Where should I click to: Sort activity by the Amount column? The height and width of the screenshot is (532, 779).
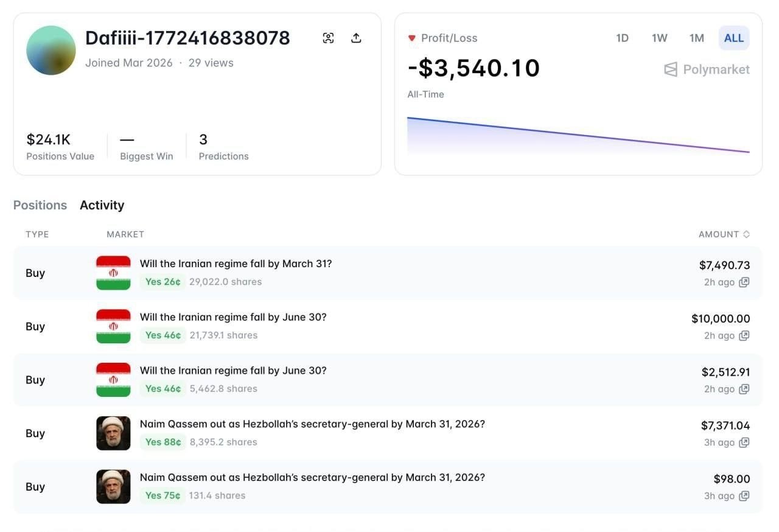point(724,234)
